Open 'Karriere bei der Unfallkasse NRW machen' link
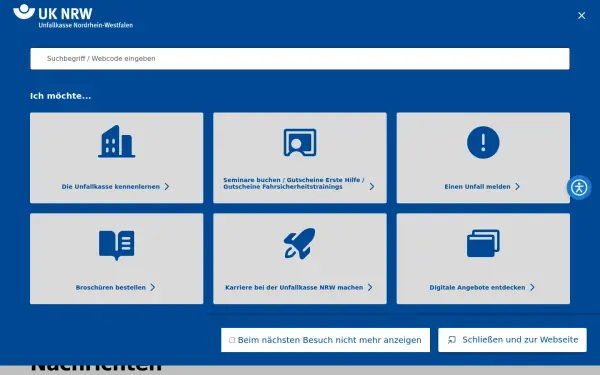 click(x=294, y=287)
